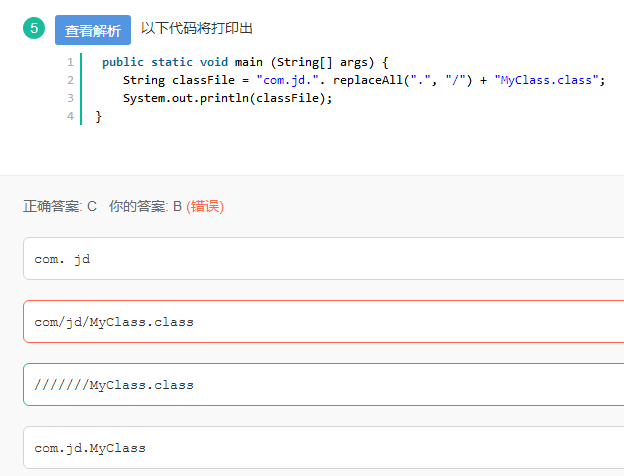
Task: Click code line number 2
Action: coord(70,80)
